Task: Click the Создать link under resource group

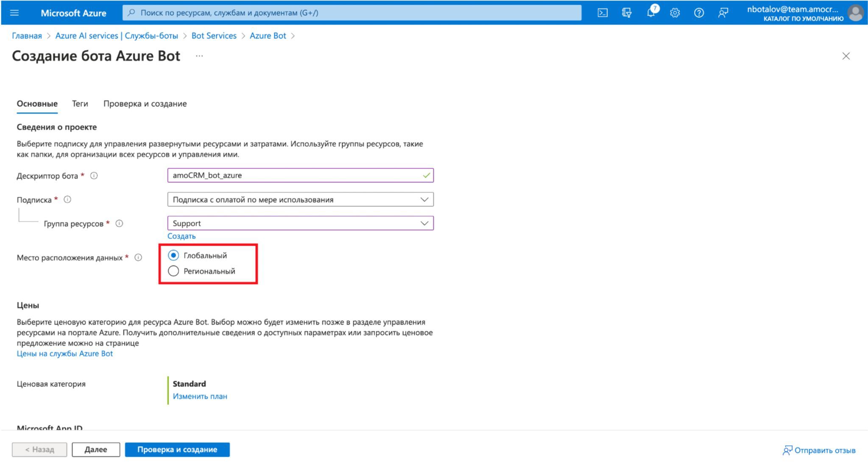Action: (x=181, y=236)
